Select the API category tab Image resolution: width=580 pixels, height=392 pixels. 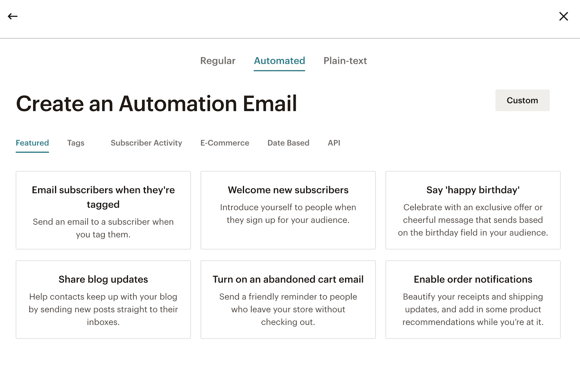click(334, 143)
